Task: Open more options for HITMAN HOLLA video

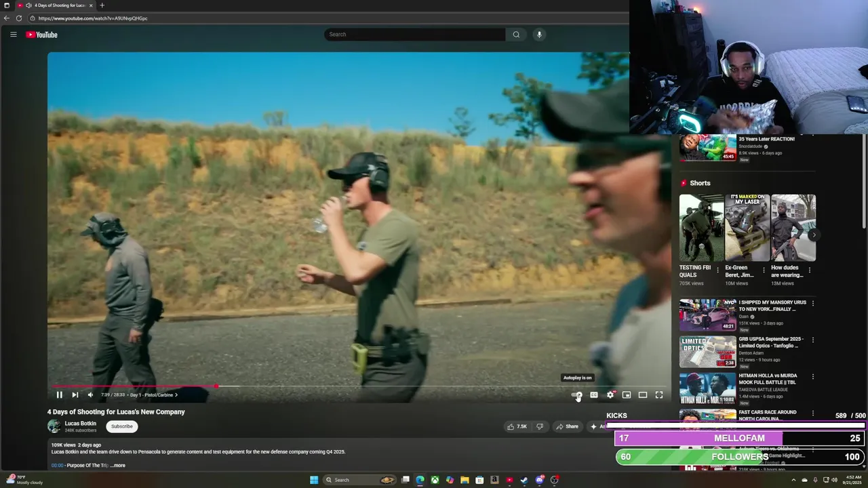Action: [x=812, y=376]
